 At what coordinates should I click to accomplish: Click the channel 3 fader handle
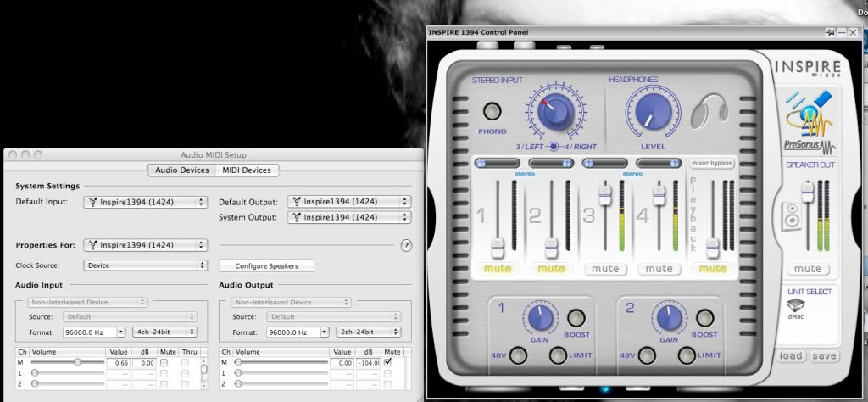click(x=605, y=194)
